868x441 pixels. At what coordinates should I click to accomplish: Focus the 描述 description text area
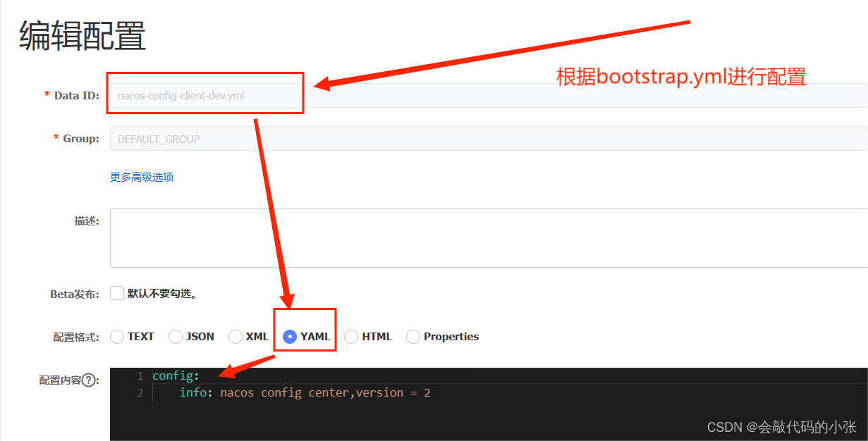(489, 238)
